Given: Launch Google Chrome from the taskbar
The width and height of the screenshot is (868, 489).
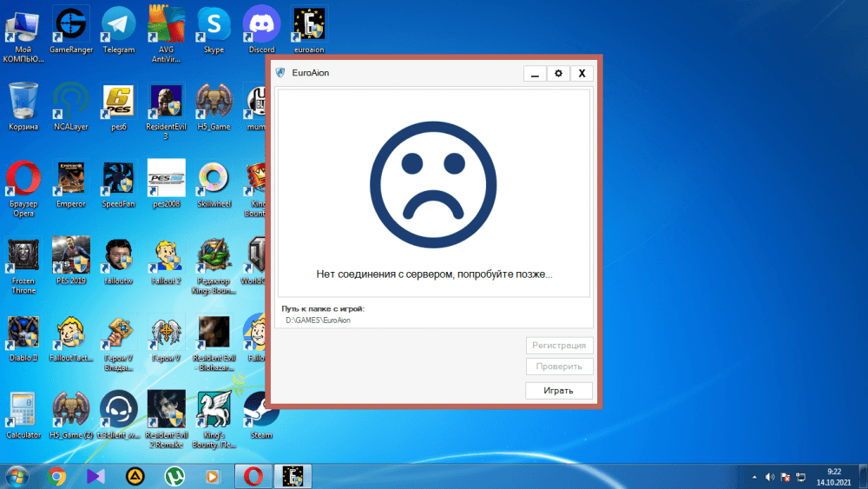Looking at the screenshot, I should pyautogui.click(x=57, y=476).
